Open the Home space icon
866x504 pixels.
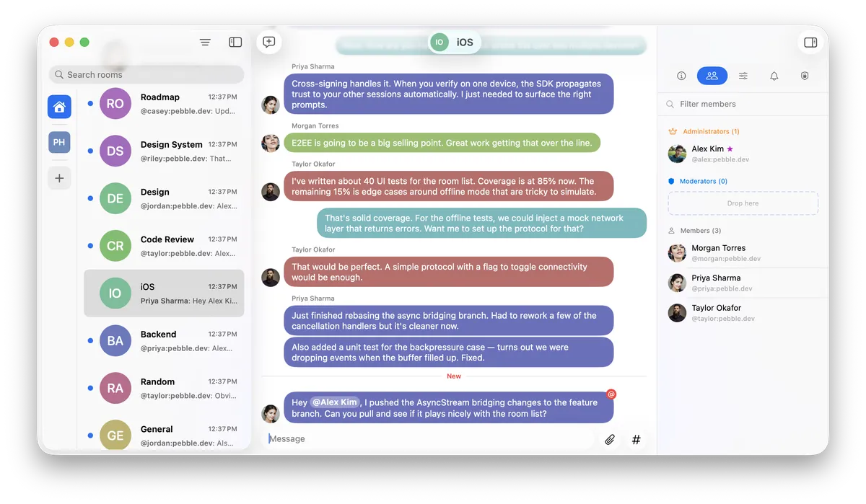(59, 107)
